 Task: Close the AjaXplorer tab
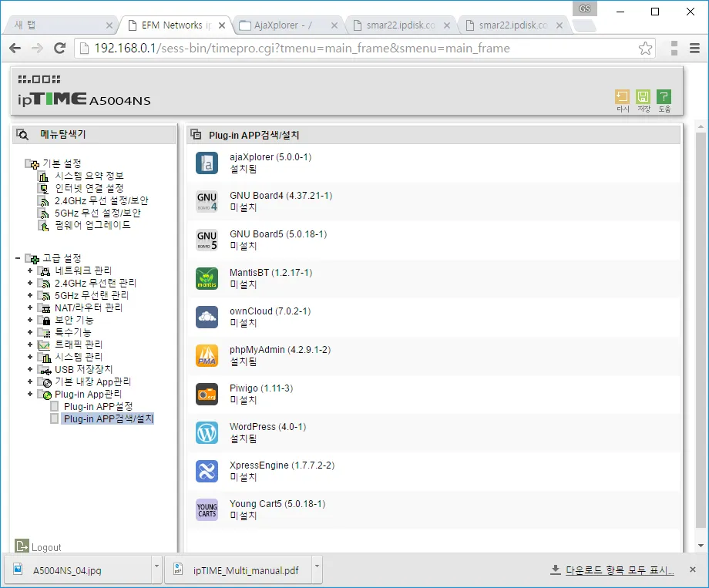click(334, 25)
